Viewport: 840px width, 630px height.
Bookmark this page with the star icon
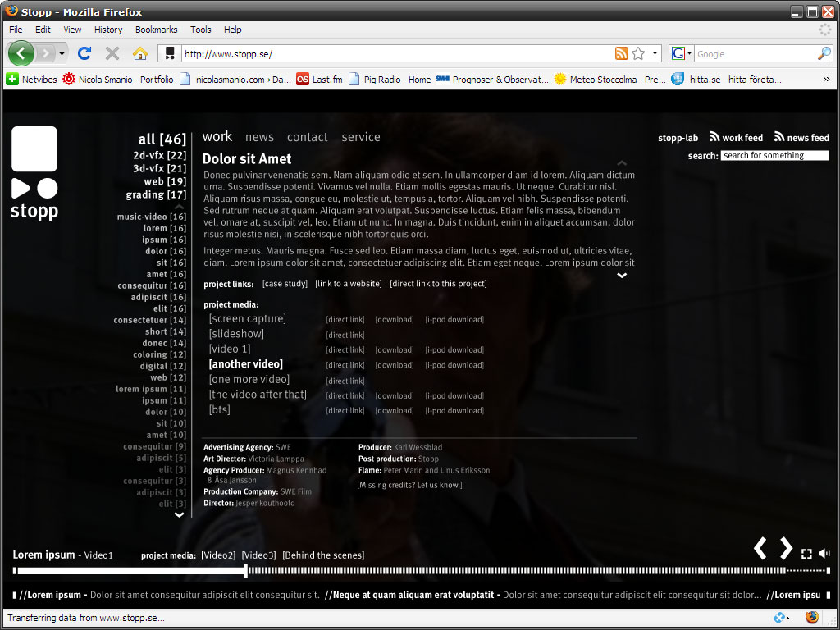638,53
